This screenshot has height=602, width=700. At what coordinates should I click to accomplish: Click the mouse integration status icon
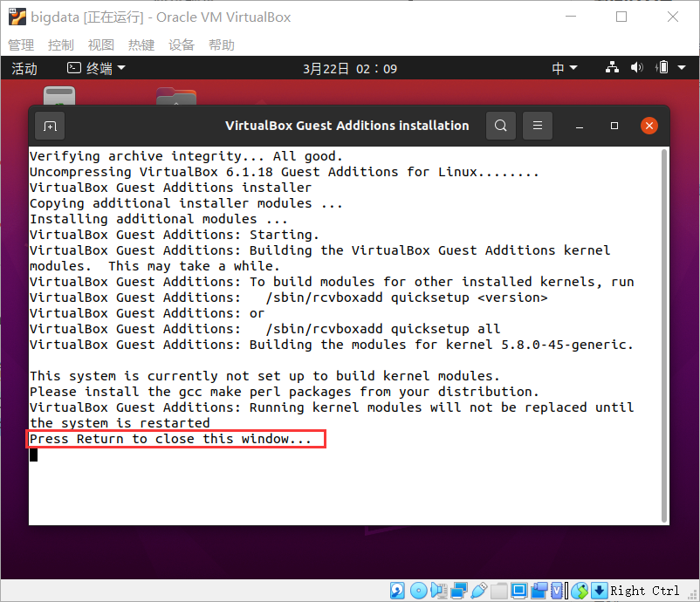pyautogui.click(x=580, y=591)
